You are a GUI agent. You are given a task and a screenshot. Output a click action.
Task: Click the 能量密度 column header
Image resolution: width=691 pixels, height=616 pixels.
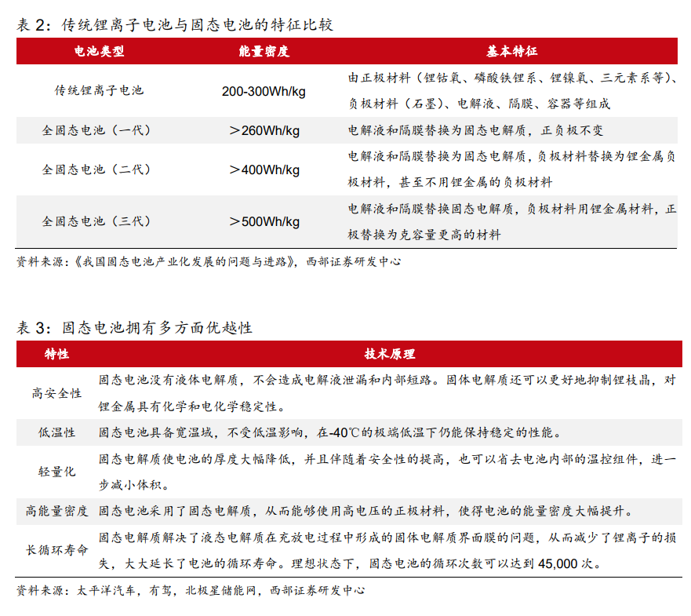264,52
